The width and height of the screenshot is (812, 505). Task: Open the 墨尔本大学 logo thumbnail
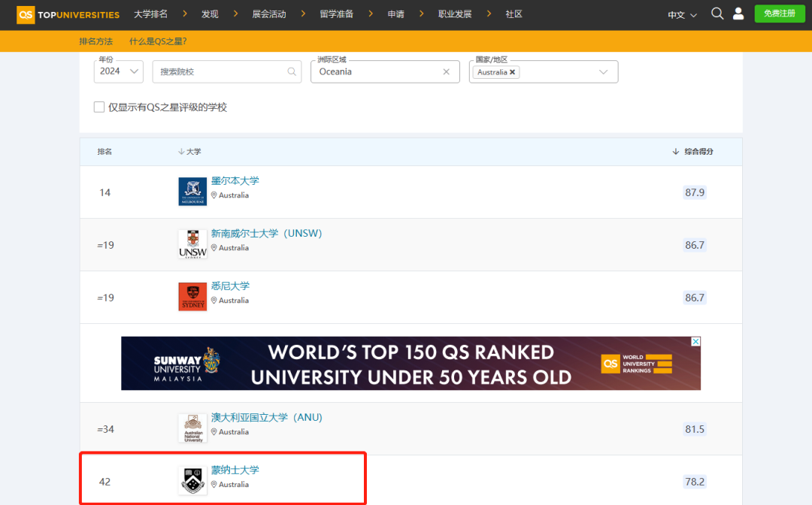192,192
